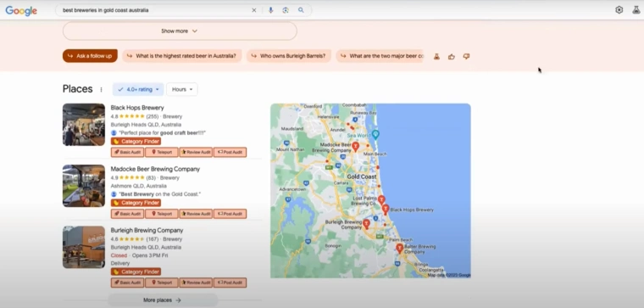Click the Google logo
Image resolution: width=644 pixels, height=308 pixels.
pyautogui.click(x=21, y=11)
